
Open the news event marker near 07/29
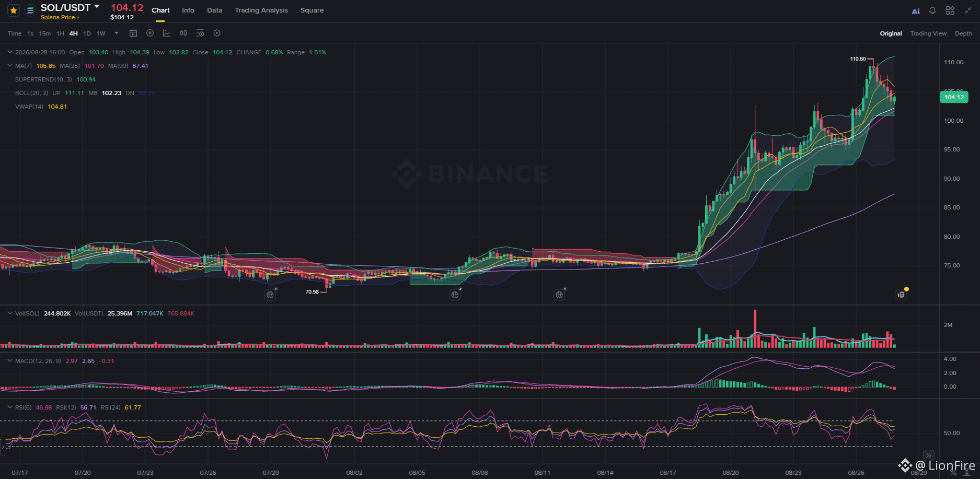point(270,295)
